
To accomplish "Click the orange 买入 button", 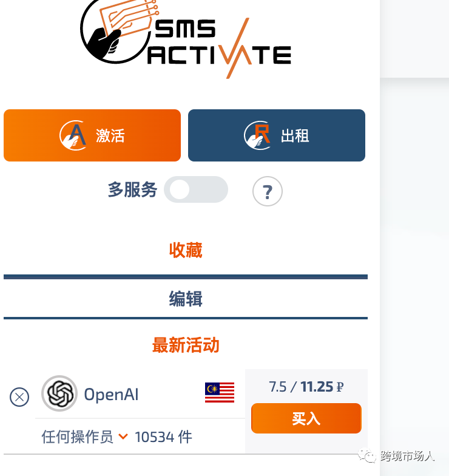I will (x=306, y=418).
